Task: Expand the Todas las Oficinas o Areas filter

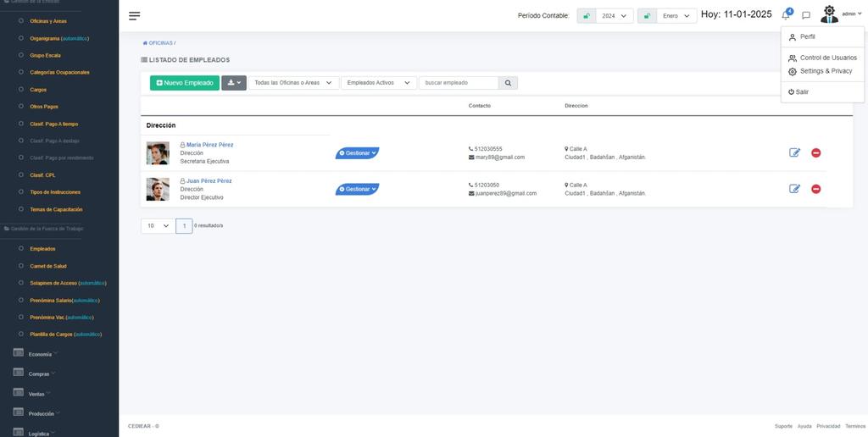Action: point(293,83)
